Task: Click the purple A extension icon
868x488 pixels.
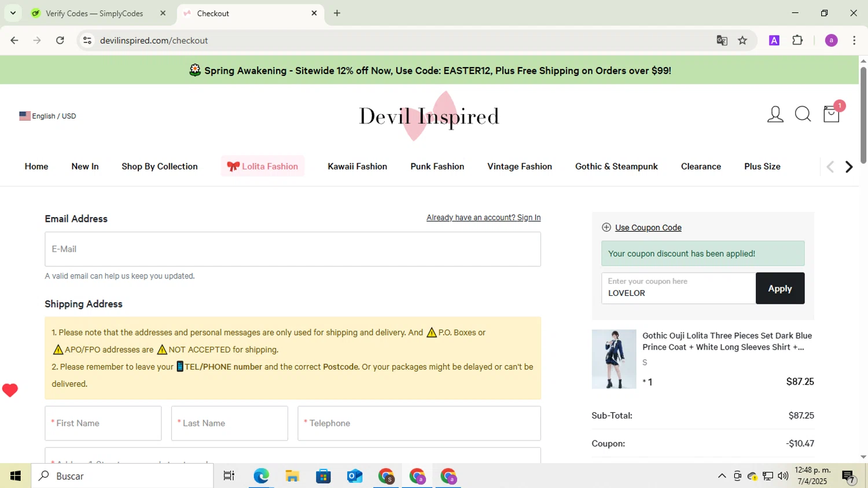Action: 774,41
